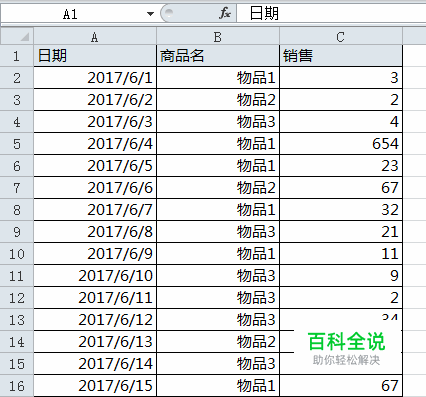Select sales cell 3 in row 2
Image resolution: width=426 pixels, height=397 pixels.
pos(341,78)
